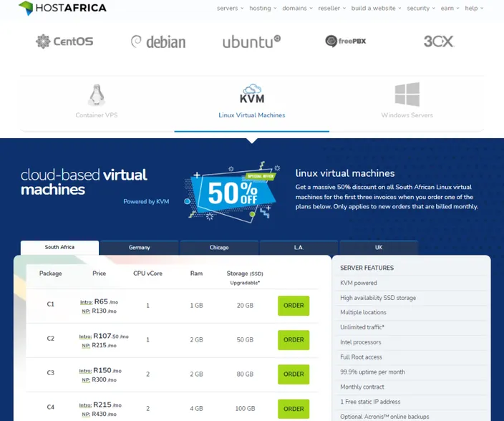The width and height of the screenshot is (504, 421).
Task: Select the Container VPS penguin icon
Action: click(97, 95)
